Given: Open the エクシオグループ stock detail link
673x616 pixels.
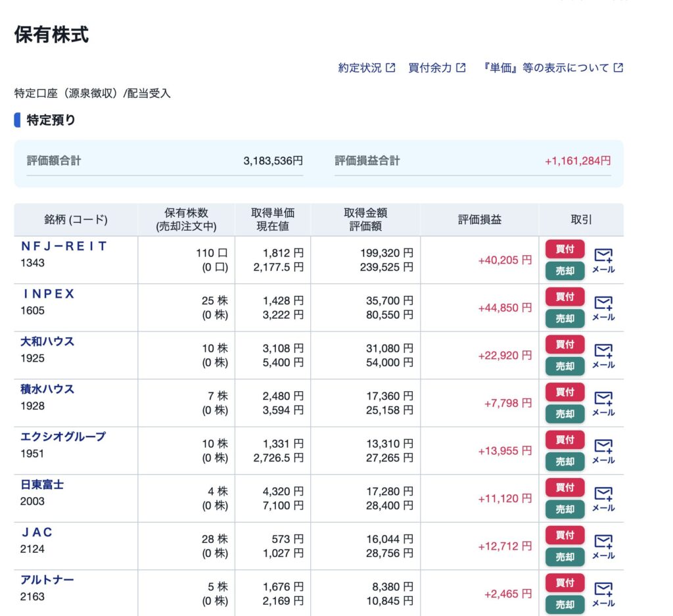Looking at the screenshot, I should coord(63,437).
